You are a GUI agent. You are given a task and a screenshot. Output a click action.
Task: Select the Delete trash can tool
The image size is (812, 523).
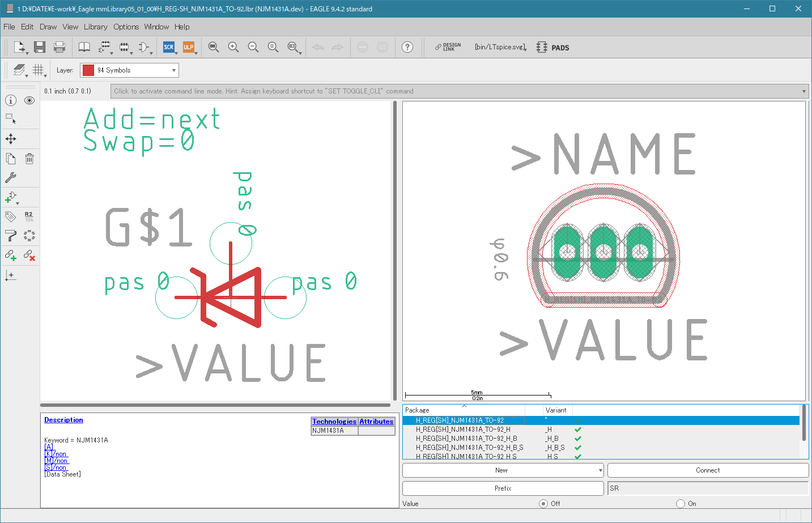pos(29,159)
